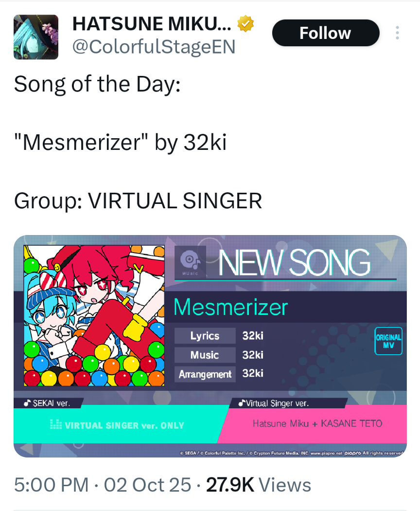
Task: Click the NEW SONG heading
Action: (x=294, y=262)
